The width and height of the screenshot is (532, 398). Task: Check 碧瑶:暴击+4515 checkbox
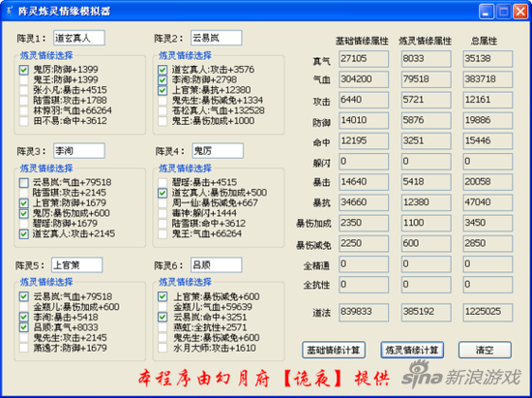pyautogui.click(x=163, y=183)
